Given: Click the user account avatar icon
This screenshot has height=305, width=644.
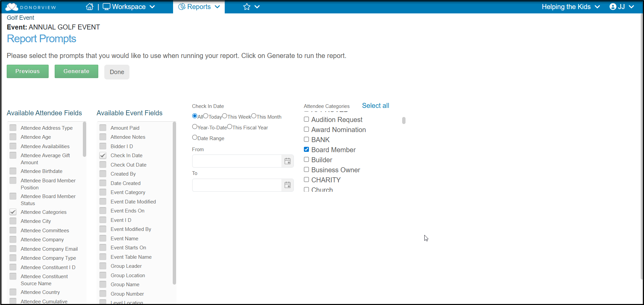Looking at the screenshot, I should click(x=613, y=7).
